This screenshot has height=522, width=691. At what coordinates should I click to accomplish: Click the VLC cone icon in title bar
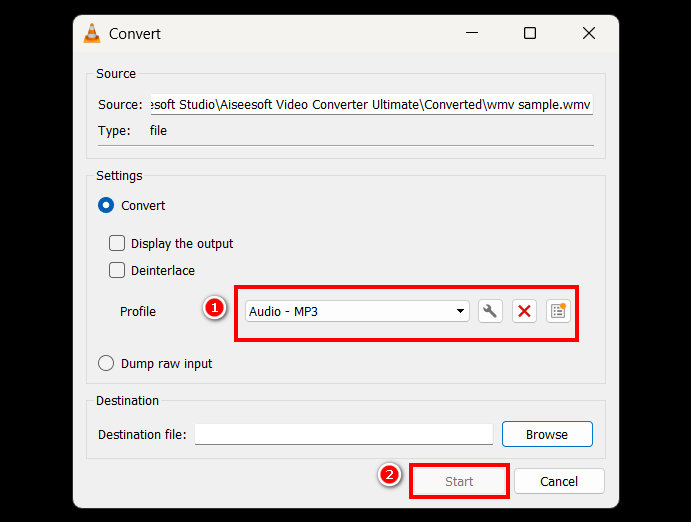coord(93,33)
